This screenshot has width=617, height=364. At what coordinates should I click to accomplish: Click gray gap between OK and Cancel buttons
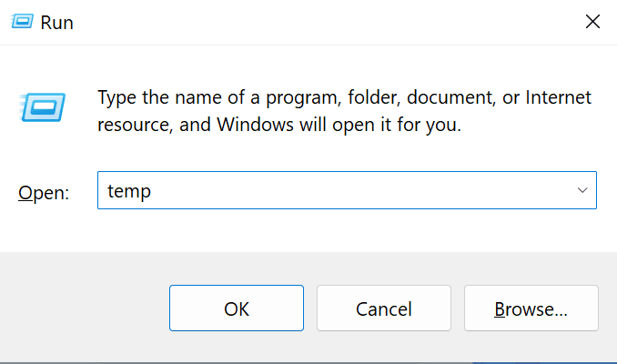[x=310, y=308]
